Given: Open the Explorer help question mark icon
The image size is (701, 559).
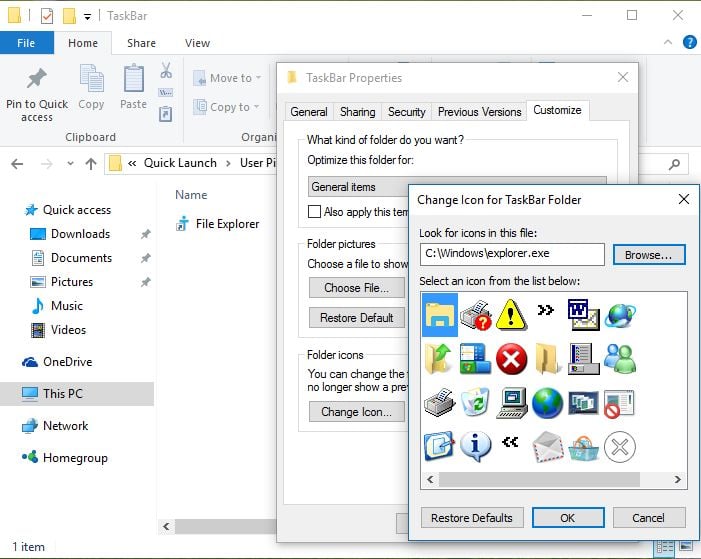Looking at the screenshot, I should pos(689,42).
